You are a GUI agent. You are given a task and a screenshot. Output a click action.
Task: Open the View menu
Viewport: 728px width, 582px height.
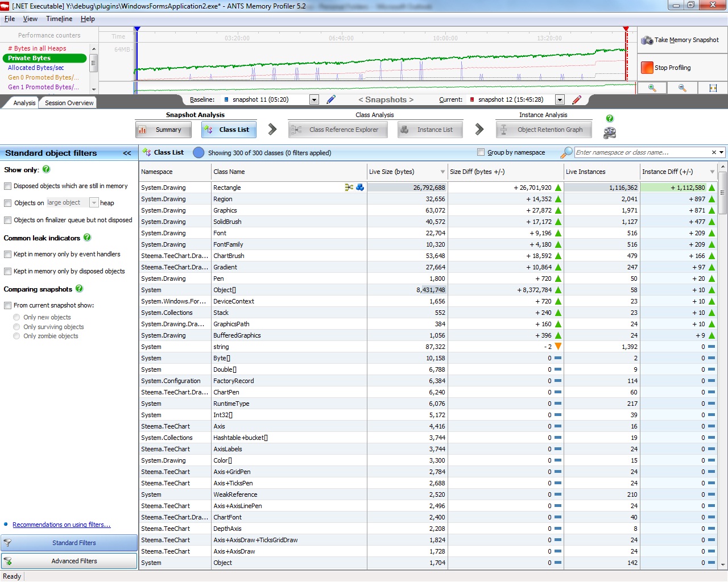(x=30, y=19)
